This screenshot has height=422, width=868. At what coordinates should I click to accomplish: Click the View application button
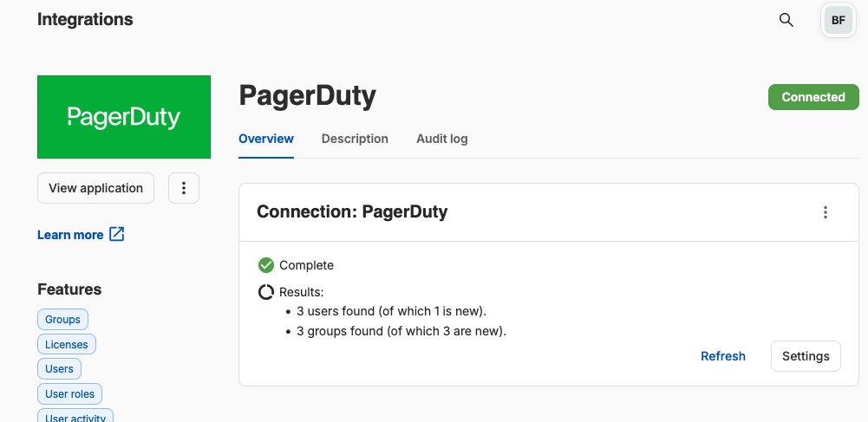[x=95, y=188]
